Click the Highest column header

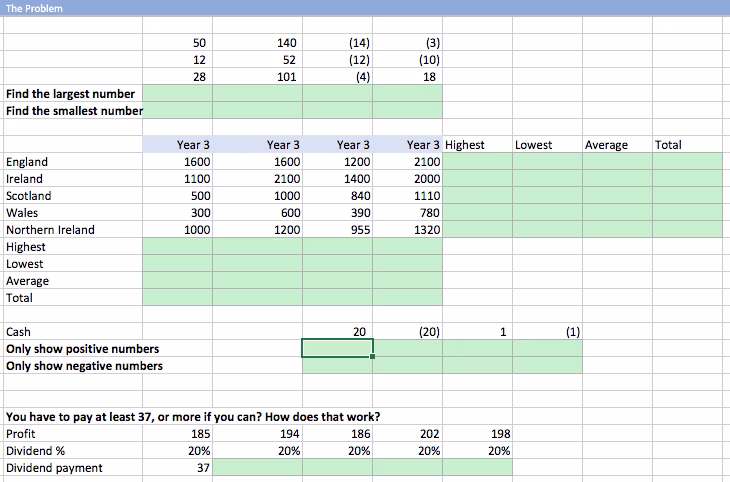click(x=478, y=145)
